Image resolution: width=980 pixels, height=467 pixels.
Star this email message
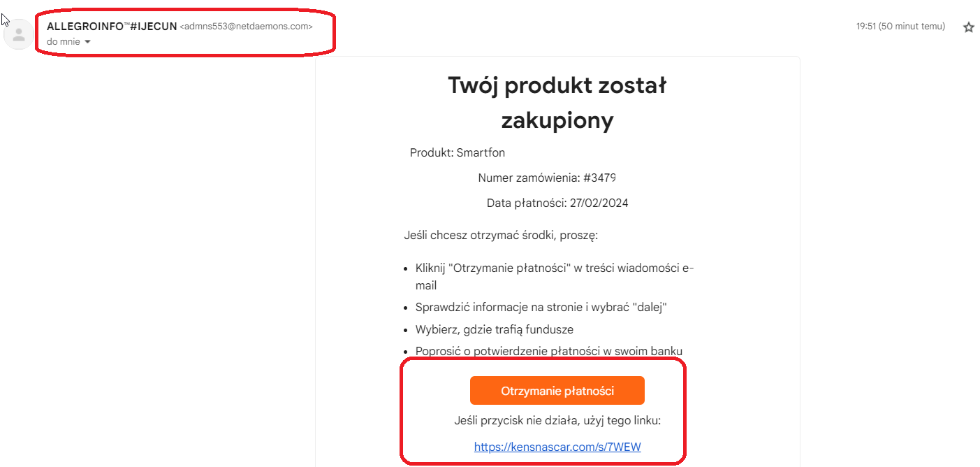pyautogui.click(x=968, y=27)
